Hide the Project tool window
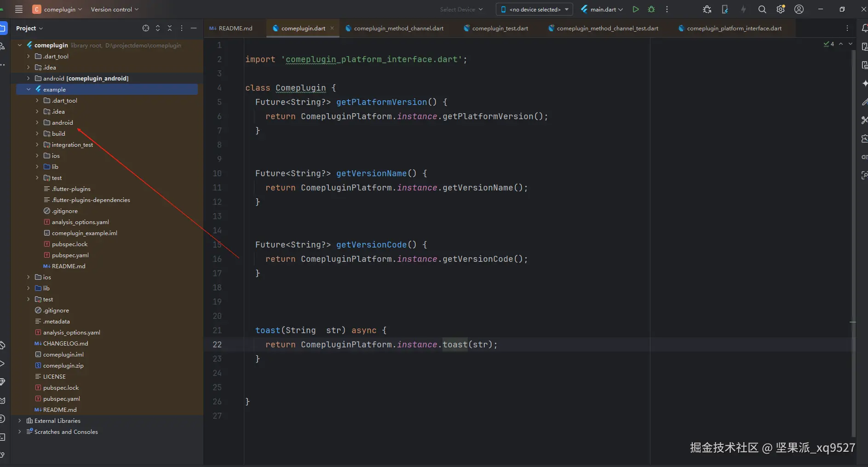868x467 pixels. 194,28
